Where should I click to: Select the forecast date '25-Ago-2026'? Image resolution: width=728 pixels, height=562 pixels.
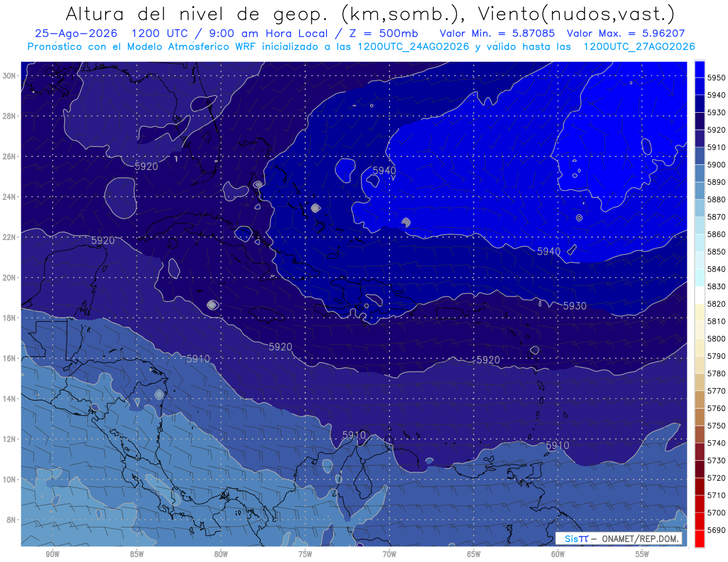click(78, 33)
